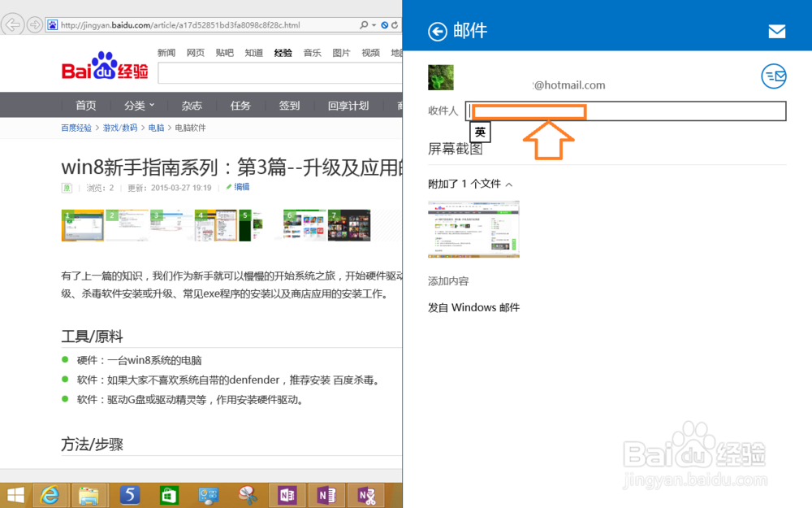Screen dimensions: 812x508
Task: Open the attached screenshot thumbnail in Mail
Action: tap(473, 229)
